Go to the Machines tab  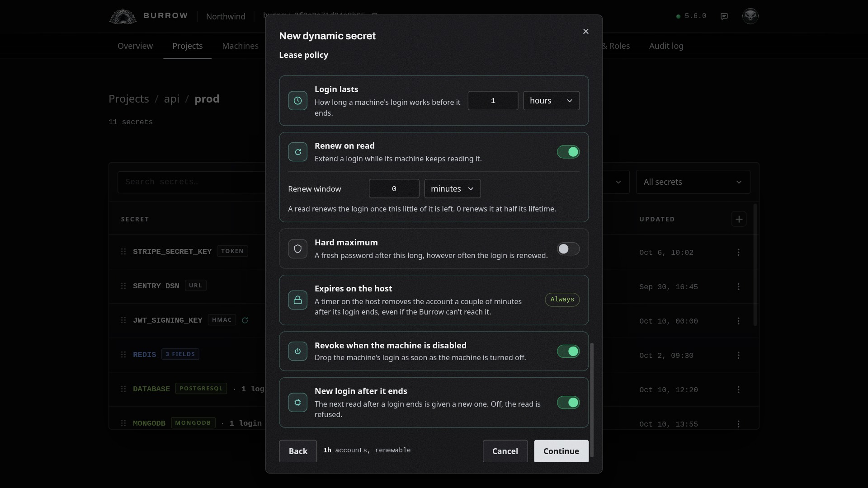point(240,46)
